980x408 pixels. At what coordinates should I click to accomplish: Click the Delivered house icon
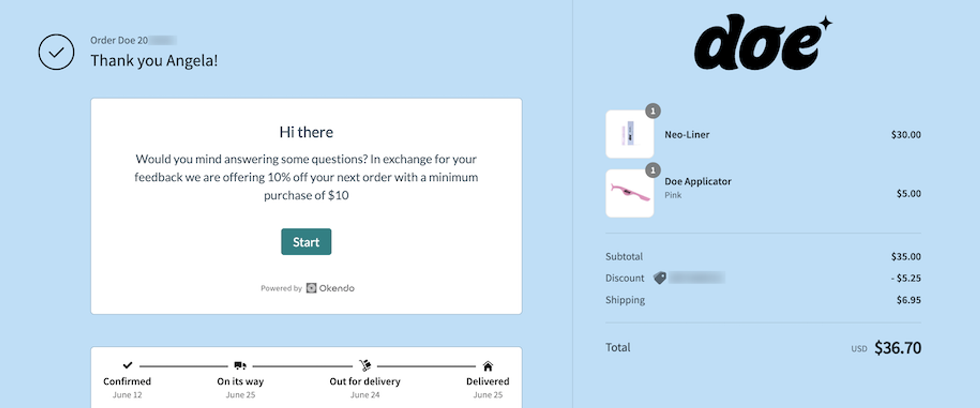[488, 366]
